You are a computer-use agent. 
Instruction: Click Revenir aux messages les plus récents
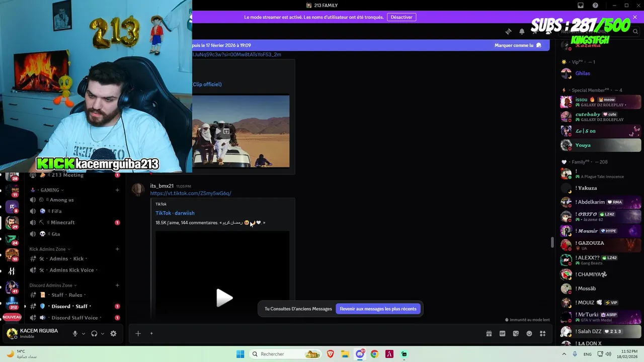[378, 309]
